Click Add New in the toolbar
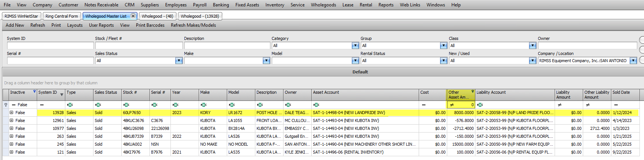 click(15, 25)
